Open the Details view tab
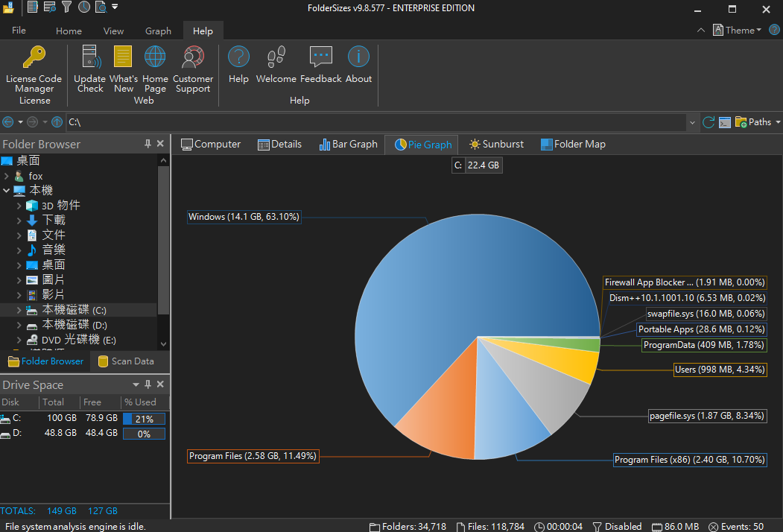The image size is (783, 532). click(x=279, y=145)
